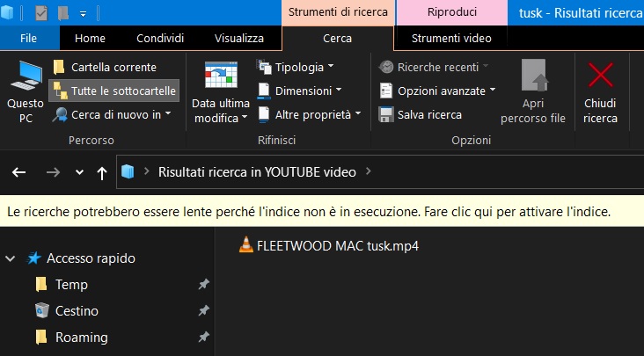644x356 pixels.
Task: Open the Temp pinned folder
Action: pos(71,285)
